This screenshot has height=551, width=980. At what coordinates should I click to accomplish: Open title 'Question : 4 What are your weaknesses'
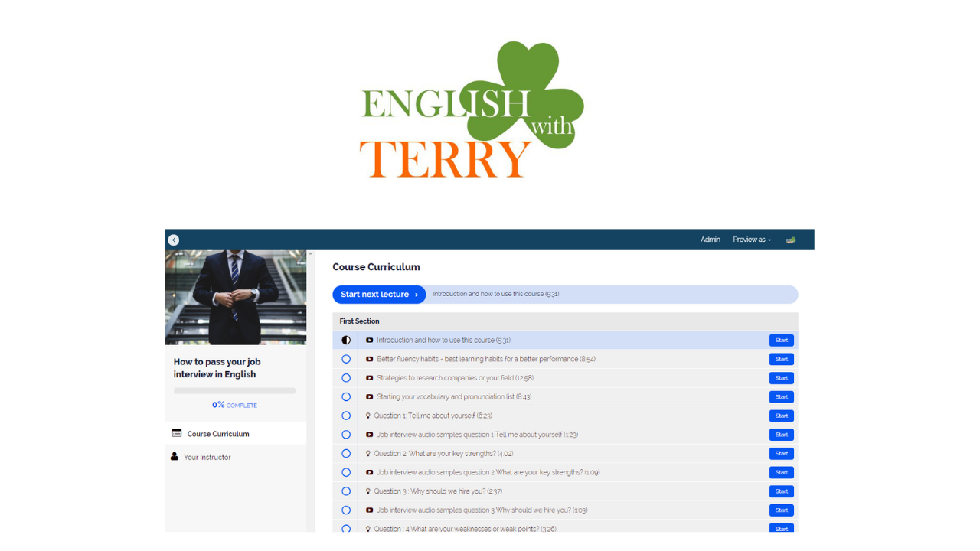(465, 528)
